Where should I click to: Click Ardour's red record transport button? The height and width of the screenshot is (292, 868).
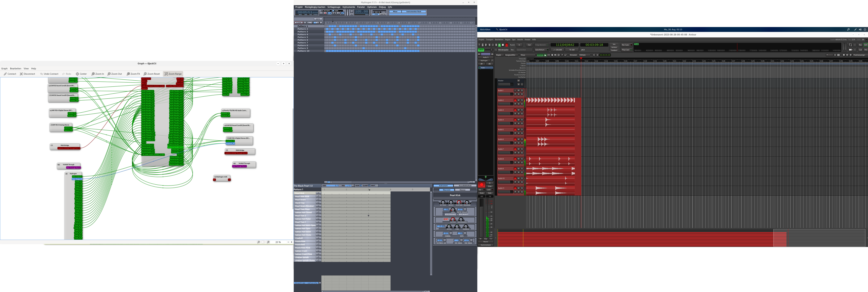point(507,45)
